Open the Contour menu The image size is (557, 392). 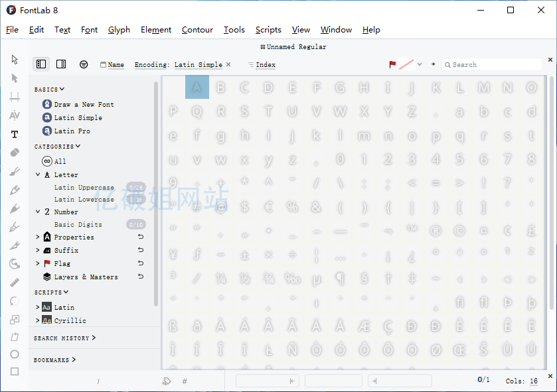click(197, 30)
